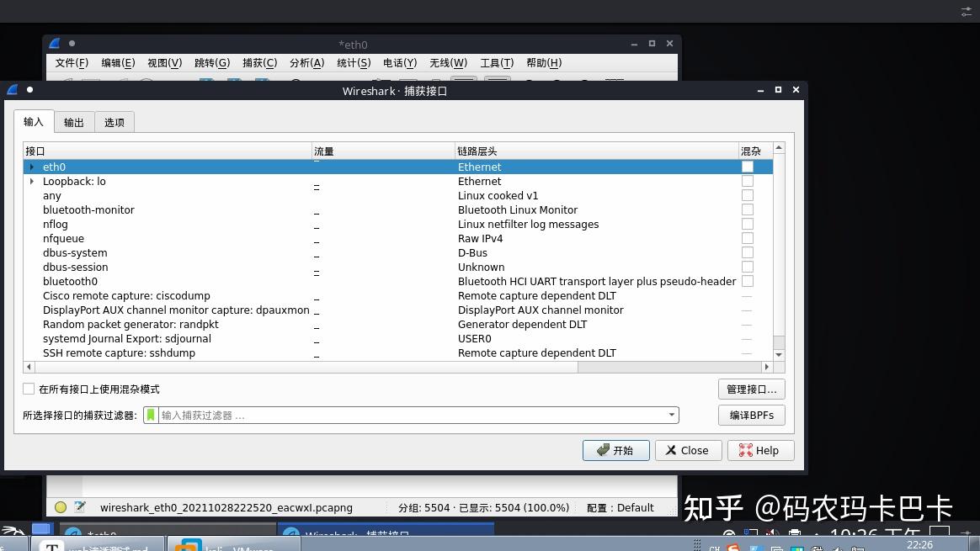Open the 编辑(E) menu
980x551 pixels.
click(118, 63)
